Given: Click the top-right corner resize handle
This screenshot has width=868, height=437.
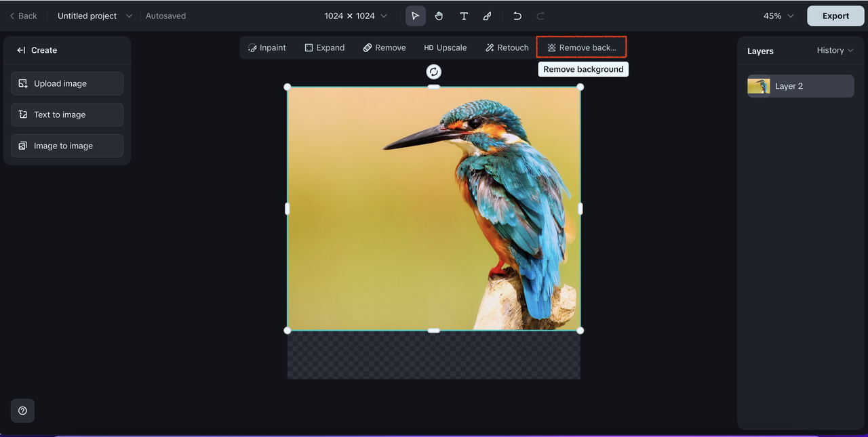Looking at the screenshot, I should coord(580,87).
